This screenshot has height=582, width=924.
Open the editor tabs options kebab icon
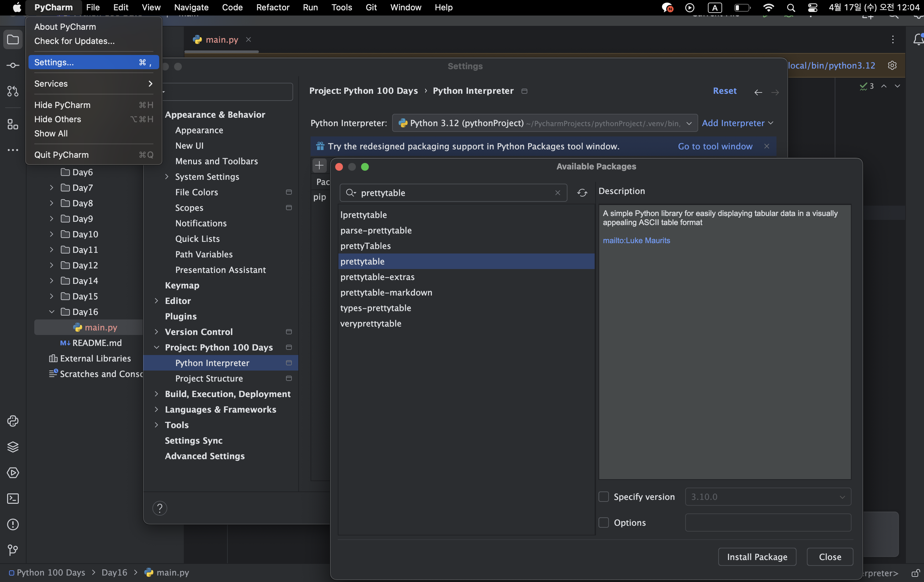(x=893, y=39)
